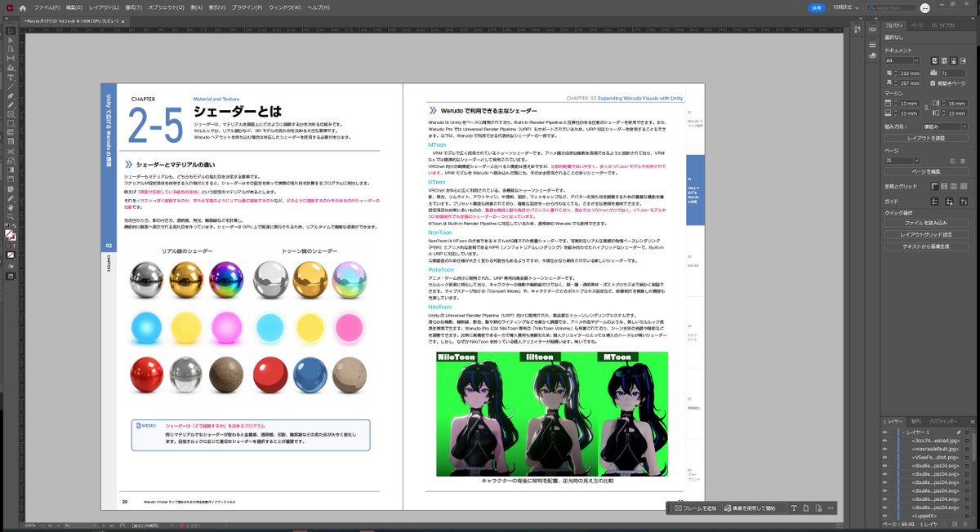Click the first guide option icon

[x=933, y=202]
